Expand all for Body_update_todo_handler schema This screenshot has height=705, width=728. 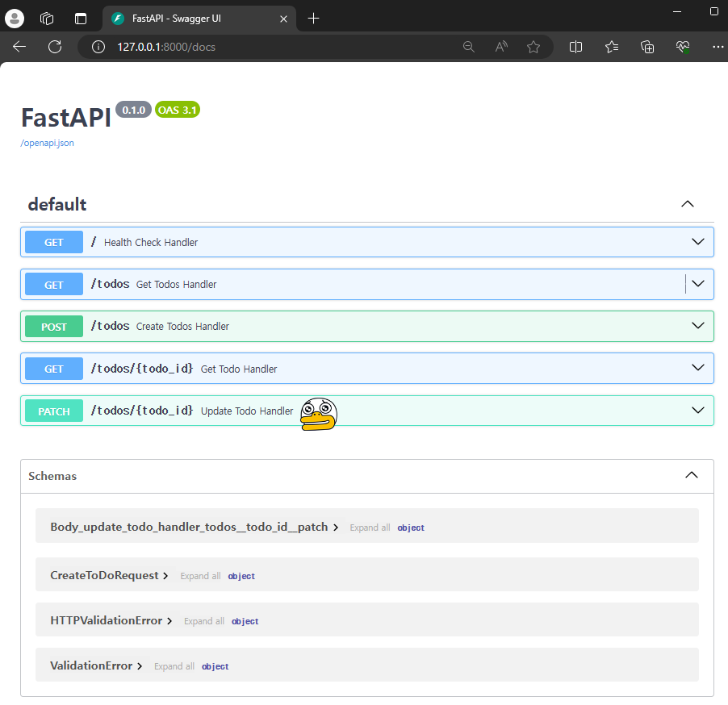click(370, 528)
